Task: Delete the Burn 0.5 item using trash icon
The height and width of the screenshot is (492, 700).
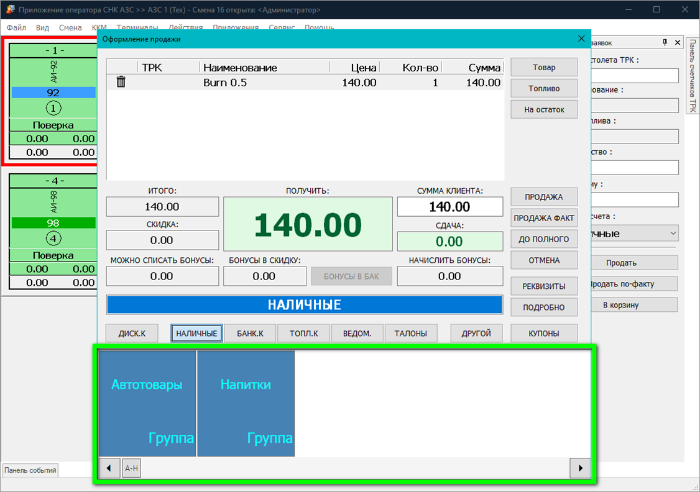Action: coord(121,83)
